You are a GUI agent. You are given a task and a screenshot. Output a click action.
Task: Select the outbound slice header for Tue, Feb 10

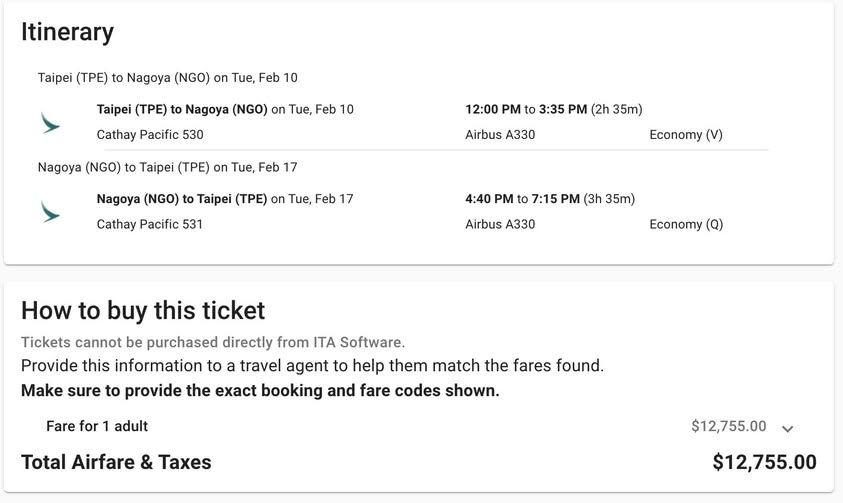point(167,78)
